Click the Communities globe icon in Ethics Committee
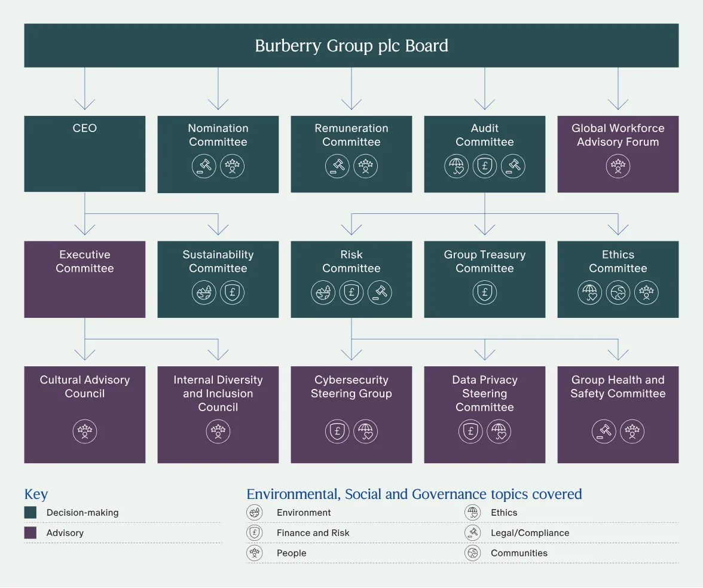Viewport: 703px width, 588px height. (618, 292)
